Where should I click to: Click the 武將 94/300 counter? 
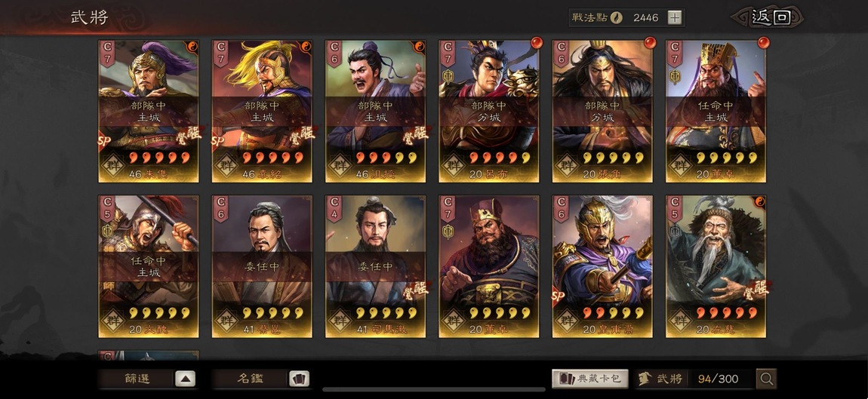coord(694,379)
